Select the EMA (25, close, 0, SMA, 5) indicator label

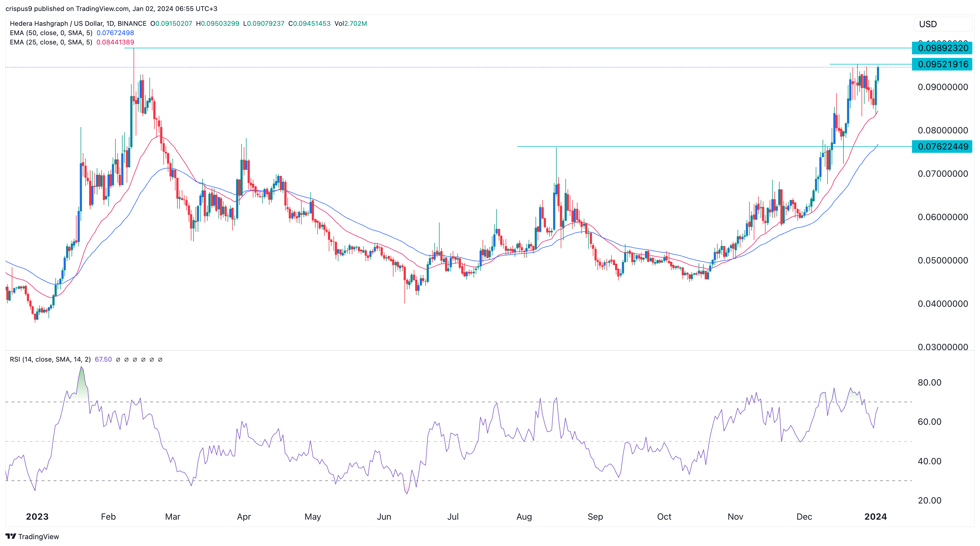[x=51, y=42]
